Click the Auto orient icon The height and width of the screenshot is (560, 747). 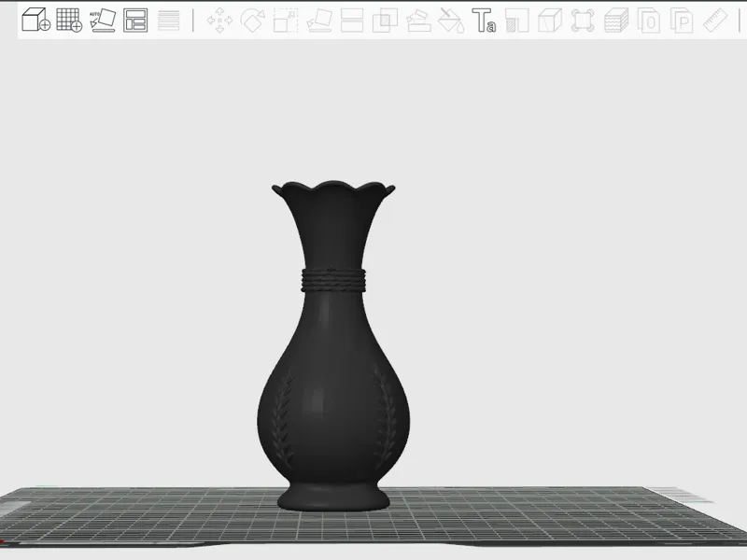[103, 20]
